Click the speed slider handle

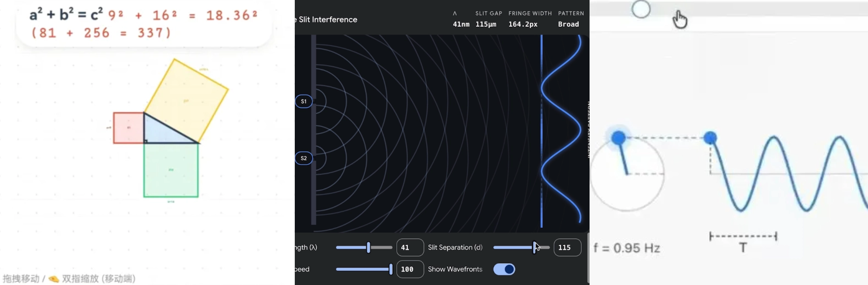(x=391, y=269)
